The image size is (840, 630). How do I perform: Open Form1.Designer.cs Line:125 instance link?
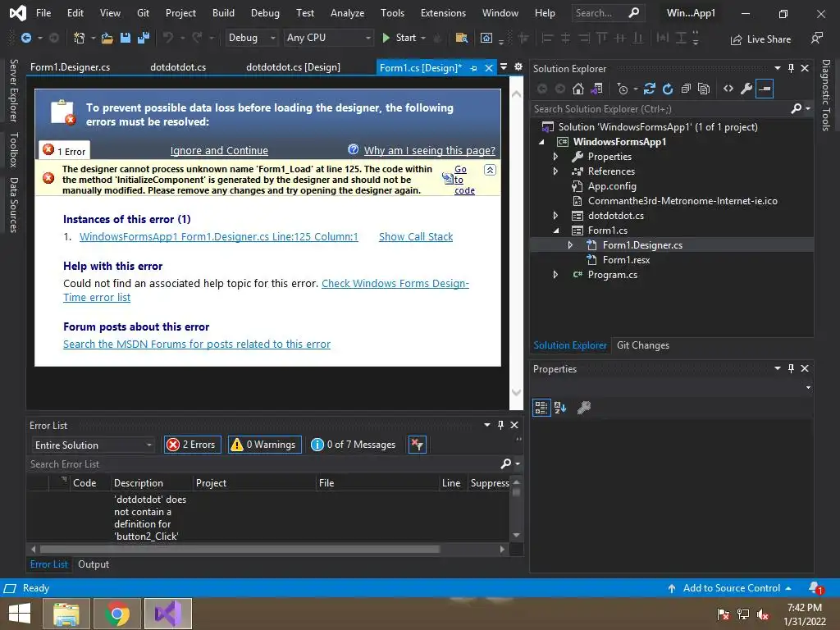pyautogui.click(x=218, y=237)
